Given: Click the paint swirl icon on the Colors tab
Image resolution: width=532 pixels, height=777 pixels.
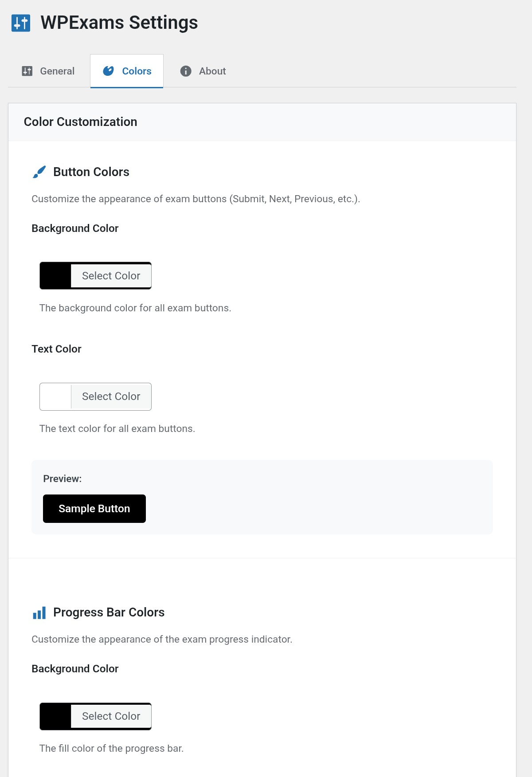Looking at the screenshot, I should point(109,71).
